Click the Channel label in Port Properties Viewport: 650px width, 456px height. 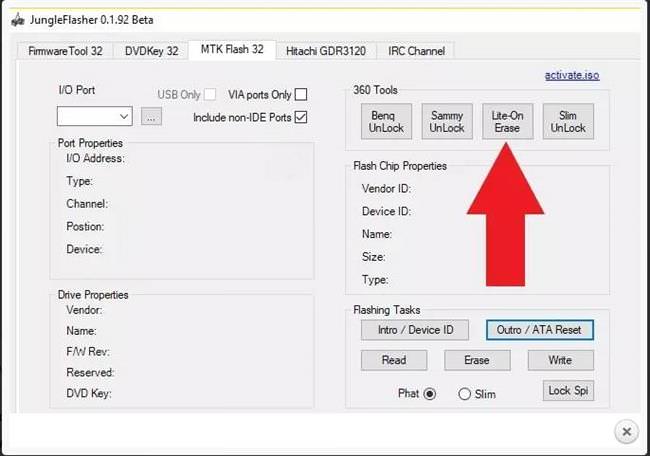pos(87,204)
